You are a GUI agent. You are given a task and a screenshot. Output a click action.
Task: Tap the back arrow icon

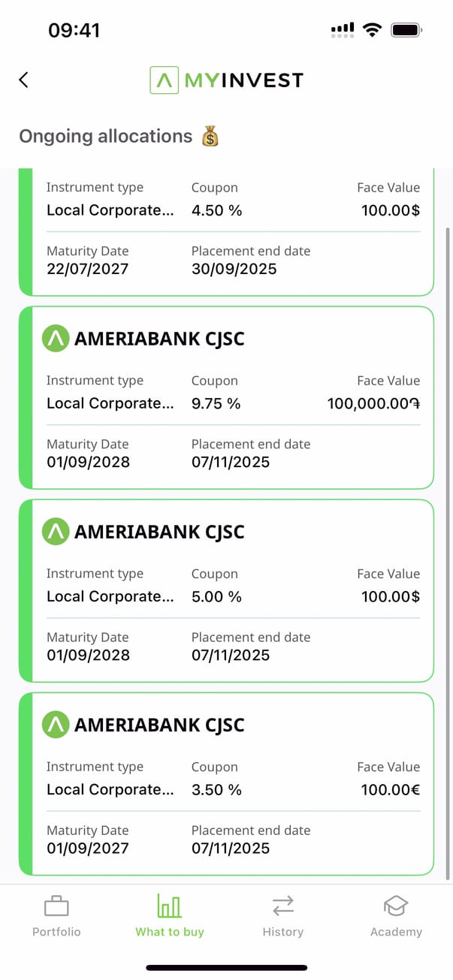[24, 80]
